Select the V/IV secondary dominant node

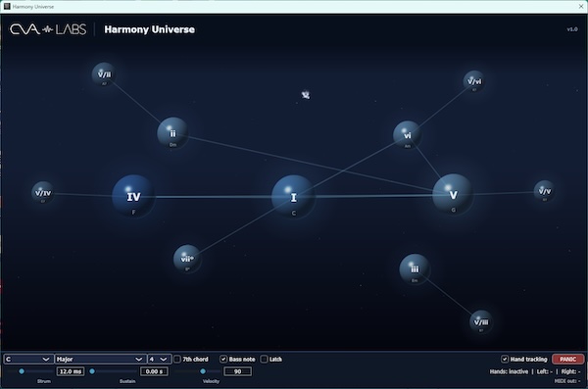pos(43,193)
